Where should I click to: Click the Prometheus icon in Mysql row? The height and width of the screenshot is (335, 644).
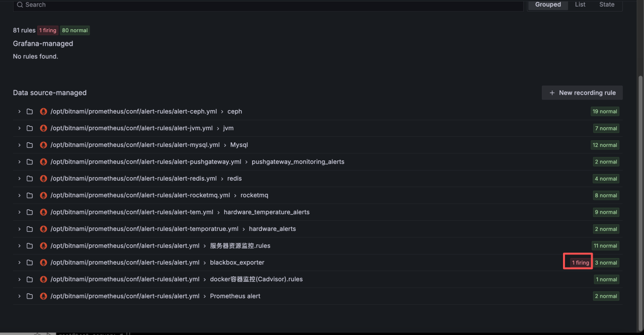tap(43, 145)
